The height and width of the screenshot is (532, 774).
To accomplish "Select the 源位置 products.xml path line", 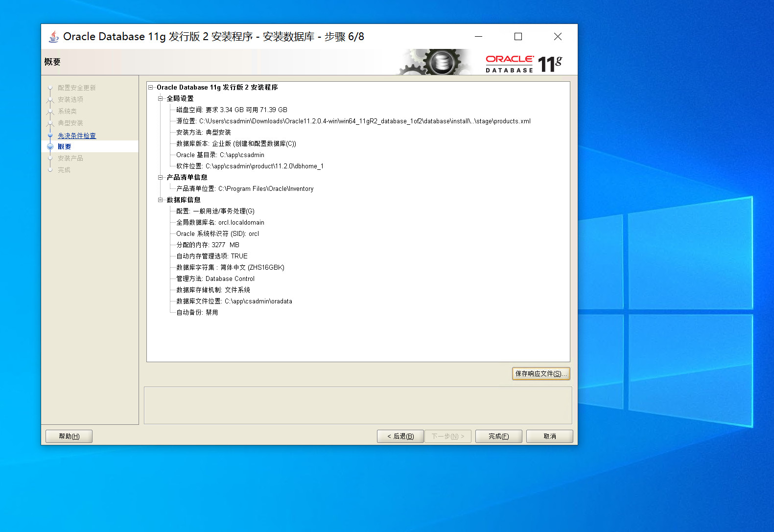I will coord(353,121).
